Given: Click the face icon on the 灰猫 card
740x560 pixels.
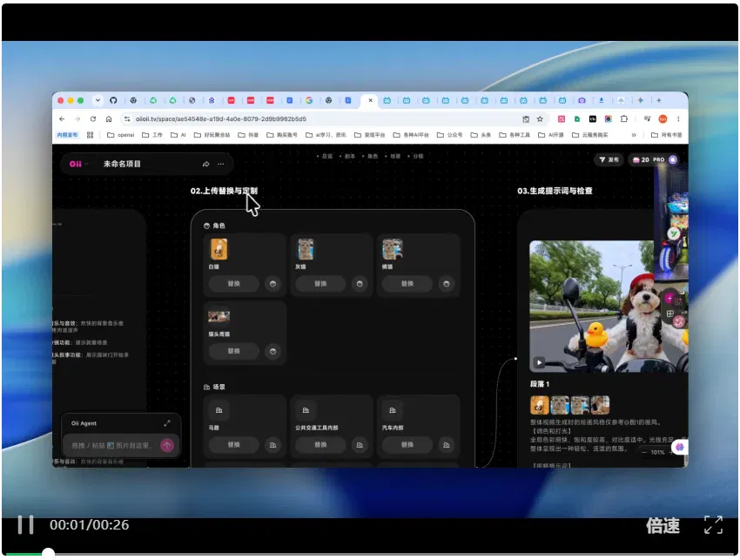Looking at the screenshot, I should (360, 284).
